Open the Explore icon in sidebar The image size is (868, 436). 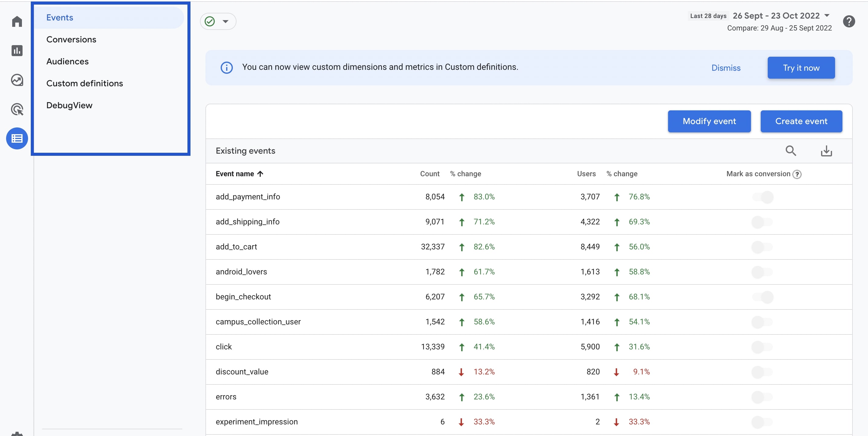[17, 80]
